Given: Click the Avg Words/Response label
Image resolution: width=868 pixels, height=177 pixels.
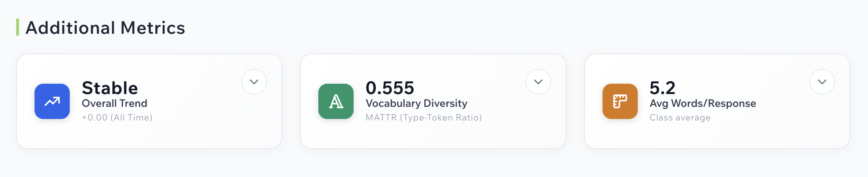Looking at the screenshot, I should tap(703, 104).
